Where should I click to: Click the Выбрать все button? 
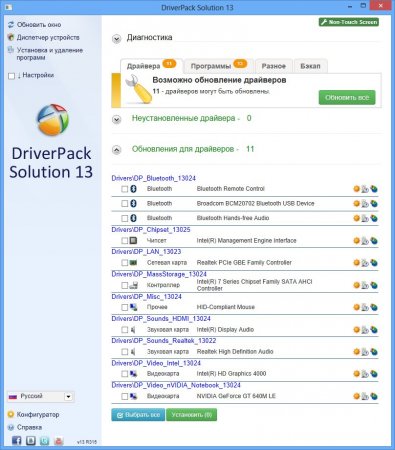tap(138, 415)
